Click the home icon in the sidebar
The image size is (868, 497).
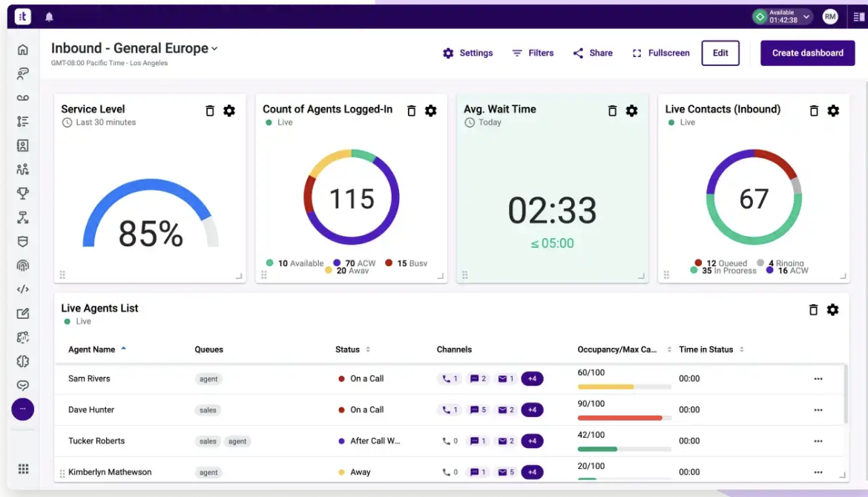(23, 50)
